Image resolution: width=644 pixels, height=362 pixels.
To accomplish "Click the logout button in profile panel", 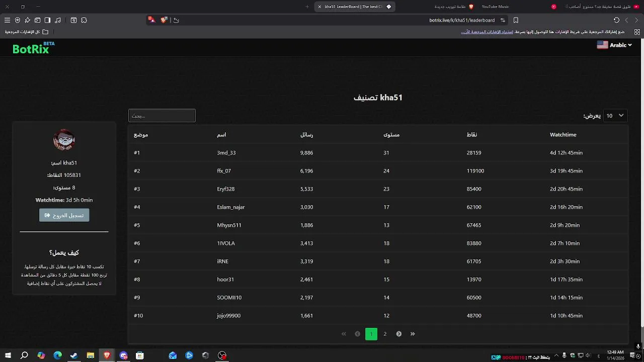I will [x=64, y=215].
